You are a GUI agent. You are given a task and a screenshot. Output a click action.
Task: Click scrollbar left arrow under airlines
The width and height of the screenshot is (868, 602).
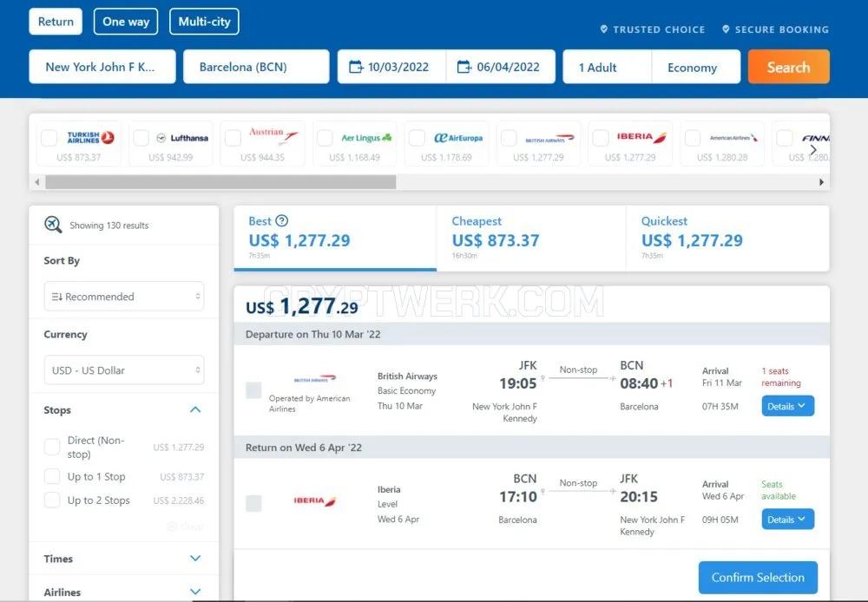click(x=37, y=182)
